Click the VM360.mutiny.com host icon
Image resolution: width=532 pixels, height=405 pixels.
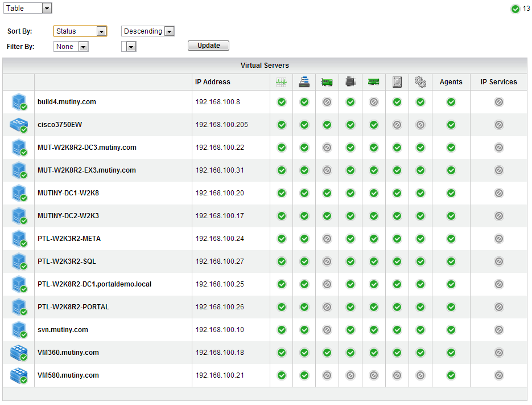(x=19, y=353)
